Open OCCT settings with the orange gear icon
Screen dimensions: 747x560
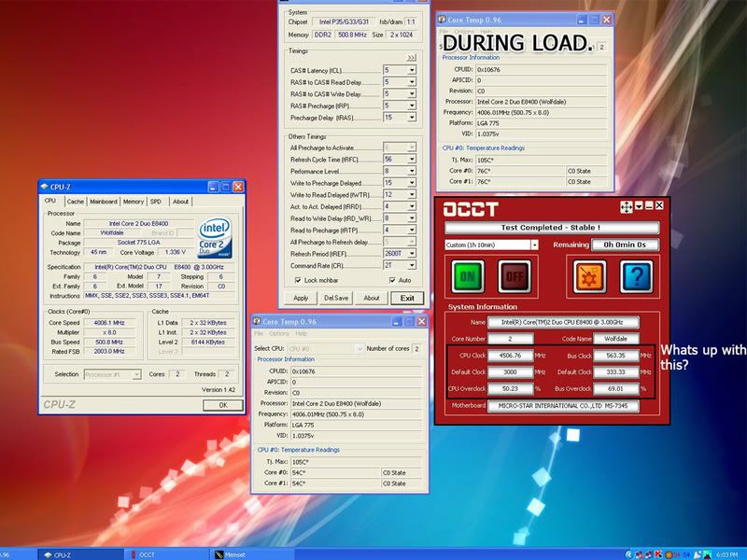(590, 276)
